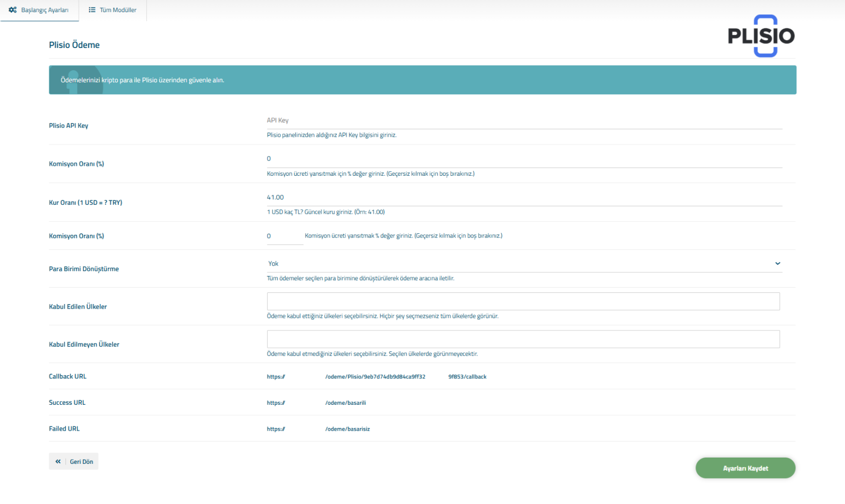Focus the Plisio API Key input field

tap(524, 120)
